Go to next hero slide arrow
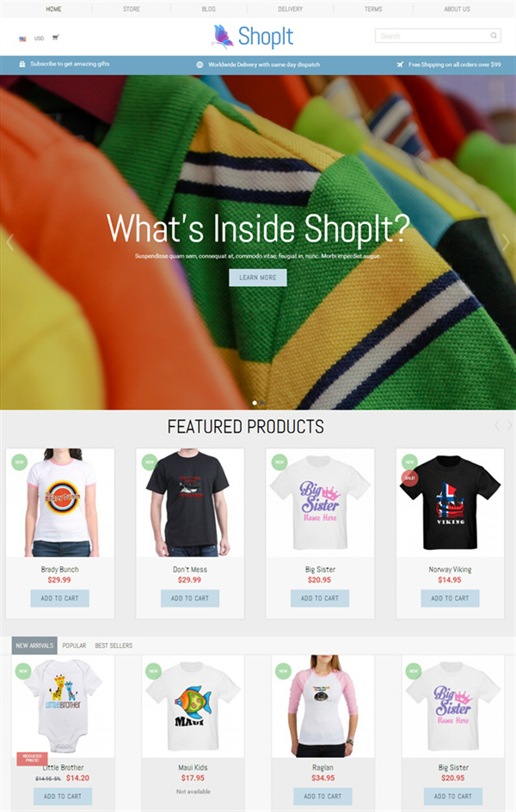516x812 pixels. [506, 241]
